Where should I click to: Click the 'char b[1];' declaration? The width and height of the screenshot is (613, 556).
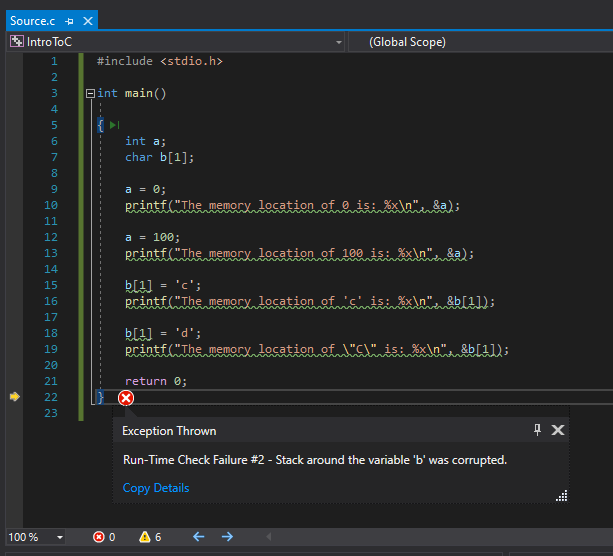coord(159,157)
